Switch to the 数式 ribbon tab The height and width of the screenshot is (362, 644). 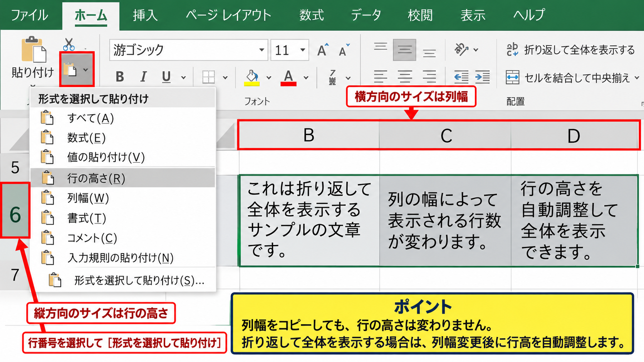312,15
